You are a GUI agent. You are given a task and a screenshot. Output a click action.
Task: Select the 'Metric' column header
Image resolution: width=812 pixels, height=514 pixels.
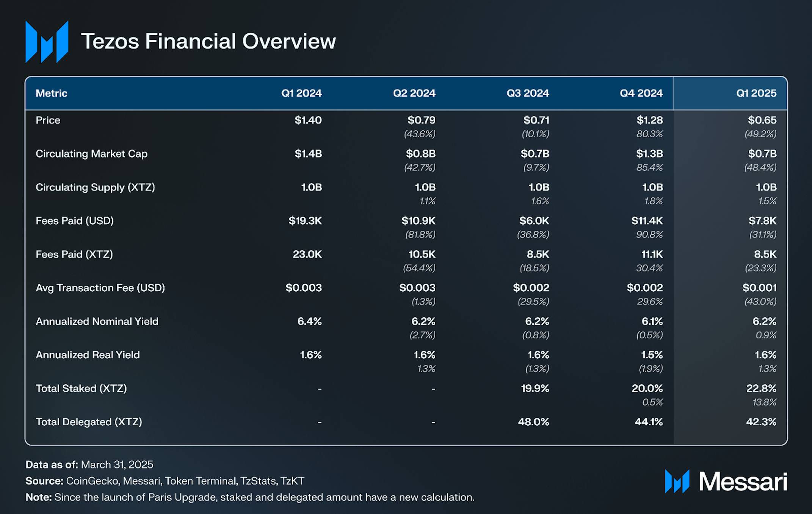click(x=52, y=93)
